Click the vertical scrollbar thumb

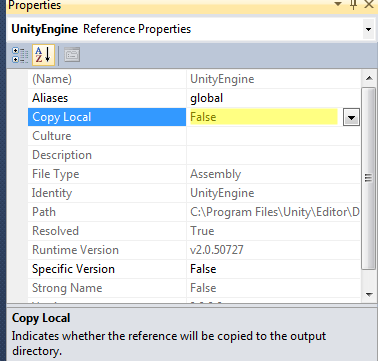(369, 178)
